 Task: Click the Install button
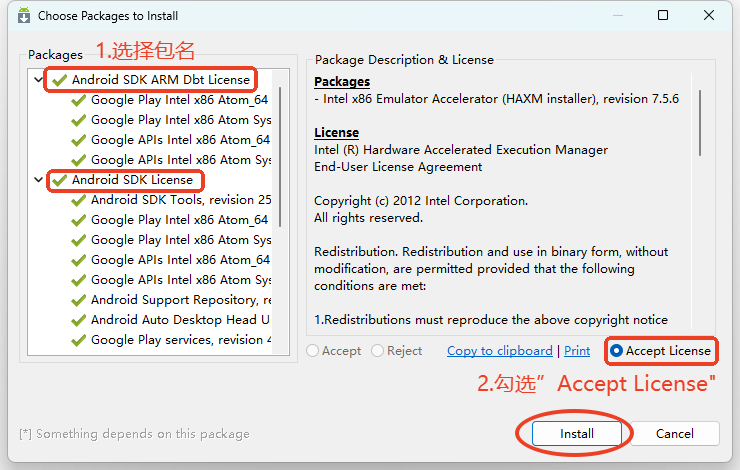point(576,434)
